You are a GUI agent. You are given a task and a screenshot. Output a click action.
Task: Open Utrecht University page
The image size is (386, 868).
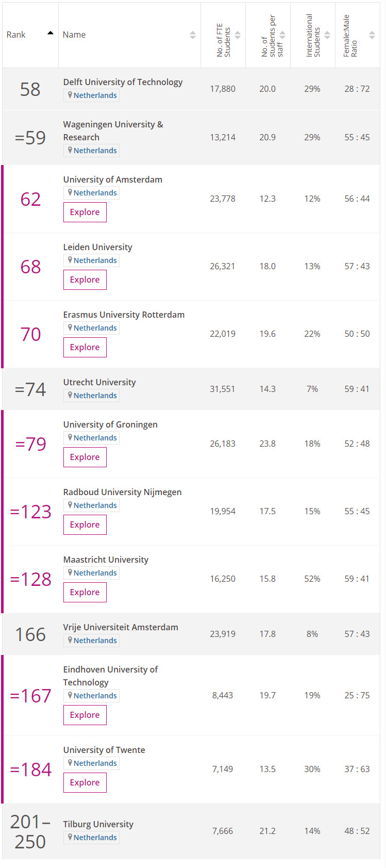tap(99, 382)
